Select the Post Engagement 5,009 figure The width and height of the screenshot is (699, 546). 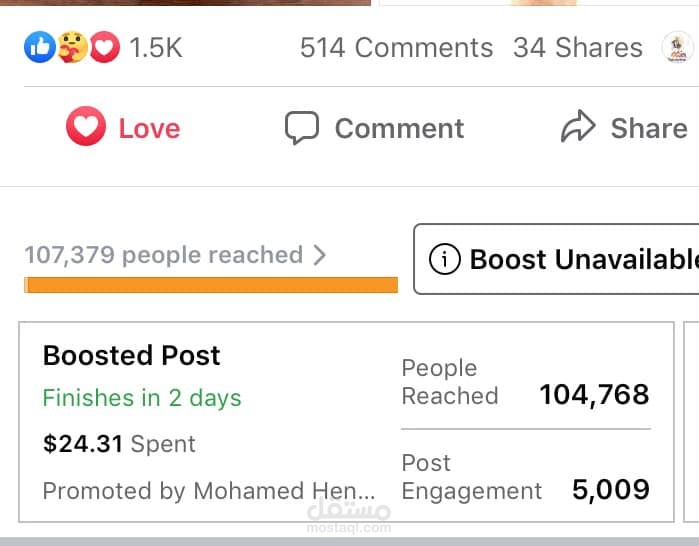point(610,490)
